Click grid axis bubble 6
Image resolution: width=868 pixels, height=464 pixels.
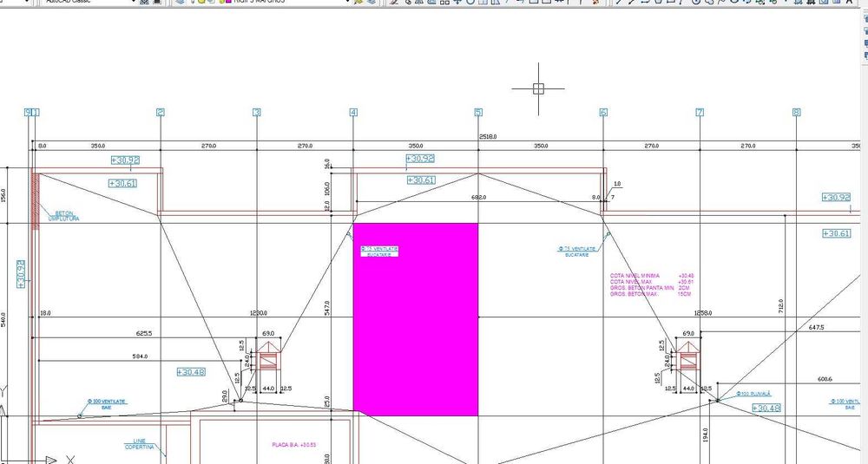(x=603, y=112)
